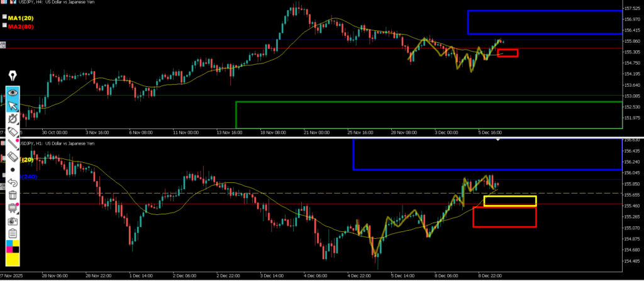Toggle the MA1(20) checkbox
The height and width of the screenshot is (281, 644).
point(4,18)
